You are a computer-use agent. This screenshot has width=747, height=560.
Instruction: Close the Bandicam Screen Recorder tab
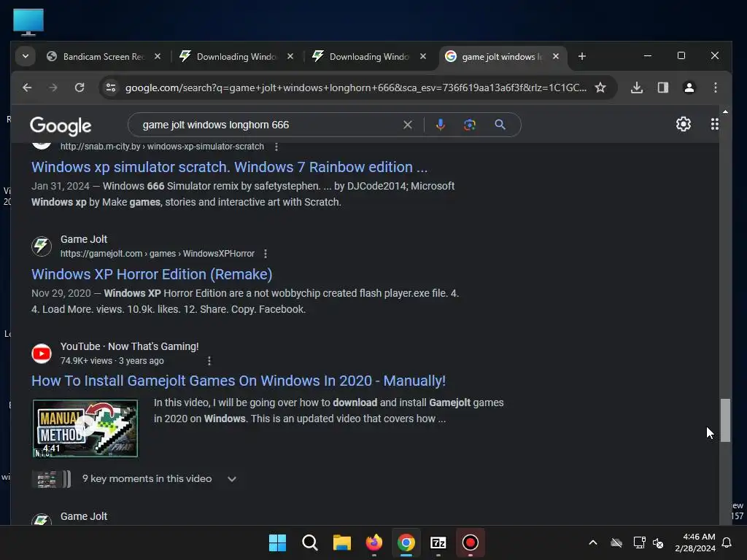[x=158, y=56]
